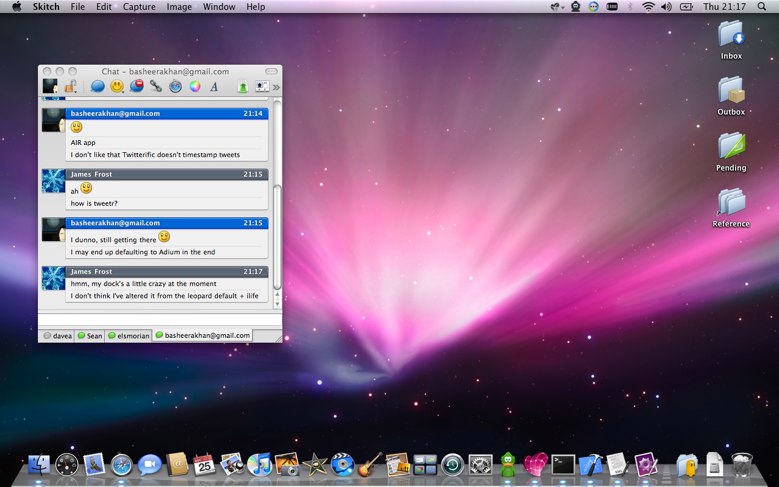Switch to the elsmorian chat tab

pos(129,336)
